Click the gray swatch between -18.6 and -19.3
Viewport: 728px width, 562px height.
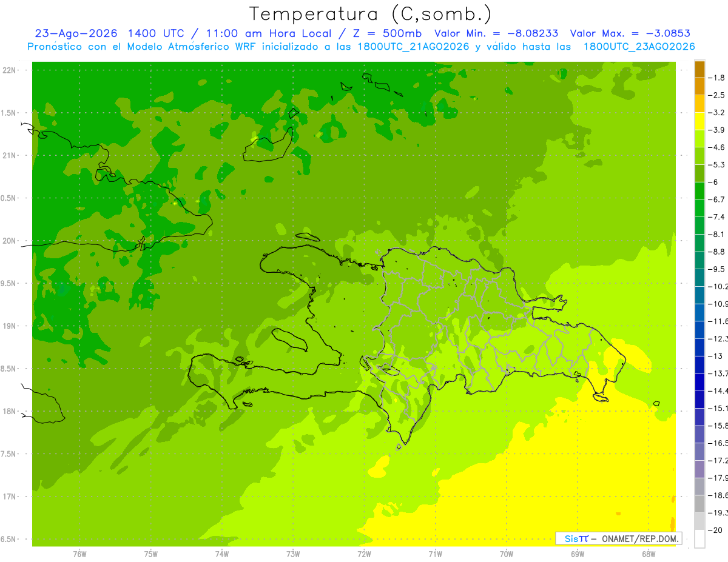click(x=699, y=504)
